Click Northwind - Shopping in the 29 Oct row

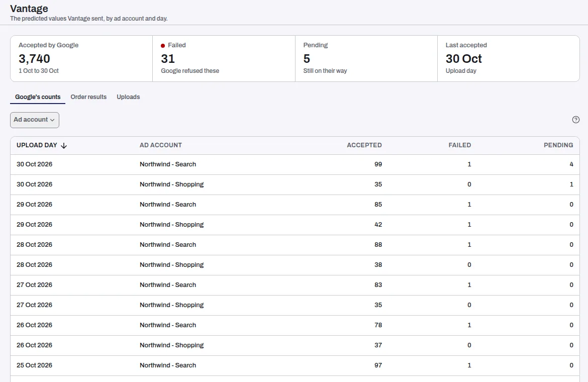click(x=172, y=225)
